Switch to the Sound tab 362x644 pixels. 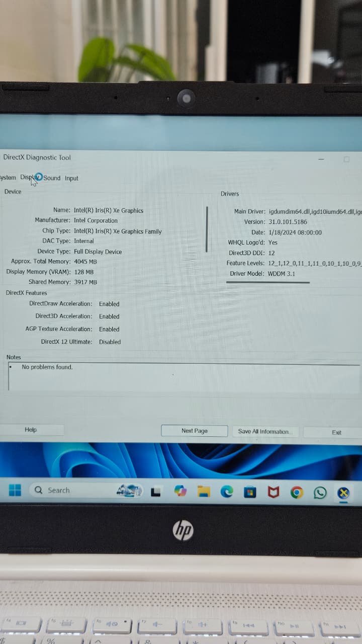point(52,178)
